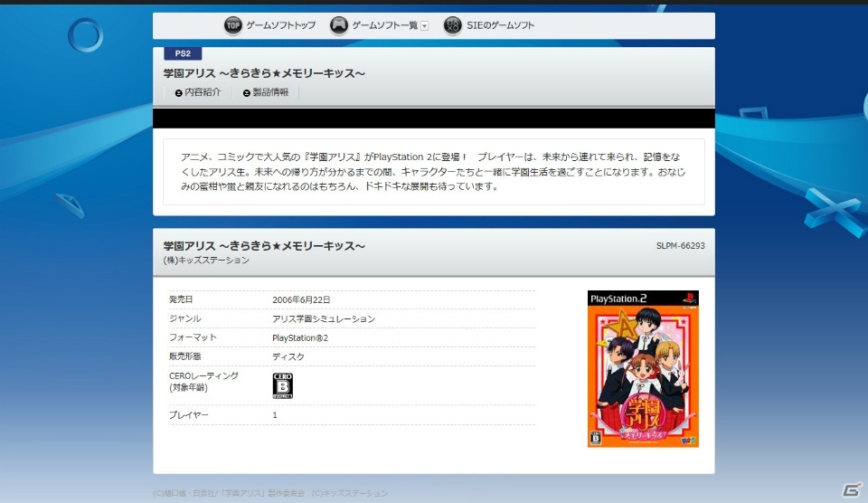Jump to 内容紹介 section
Screen dimensions: 868x503
pos(203,92)
